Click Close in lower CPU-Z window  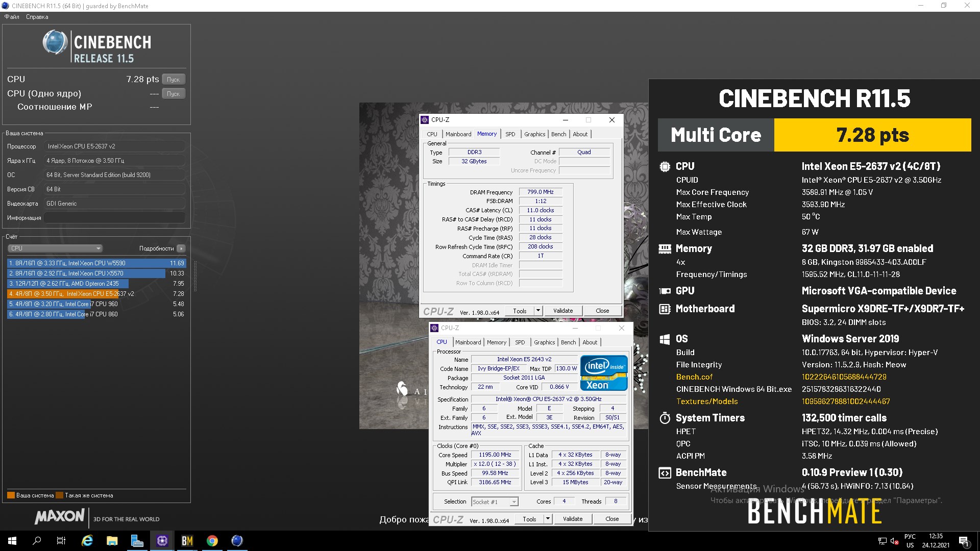612,519
